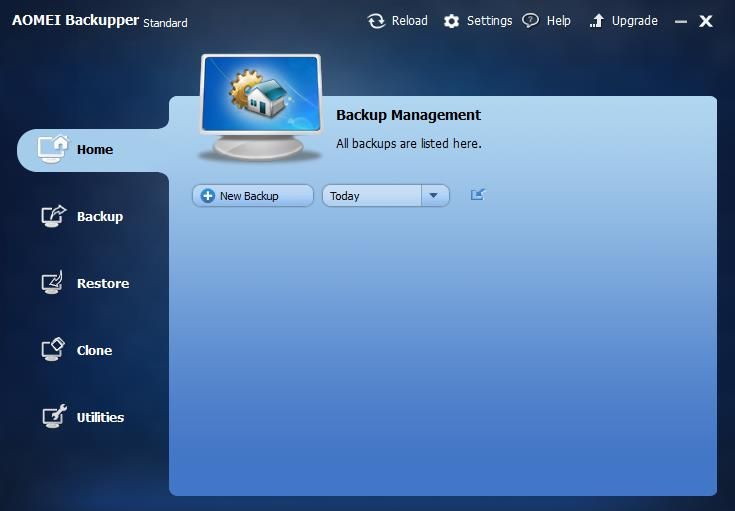735x511 pixels.
Task: Click the Home house icon in the sidebar
Action: coord(53,149)
